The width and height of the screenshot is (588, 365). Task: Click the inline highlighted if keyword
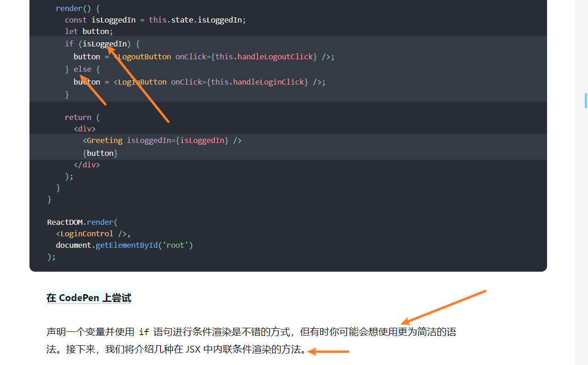pyautogui.click(x=143, y=331)
